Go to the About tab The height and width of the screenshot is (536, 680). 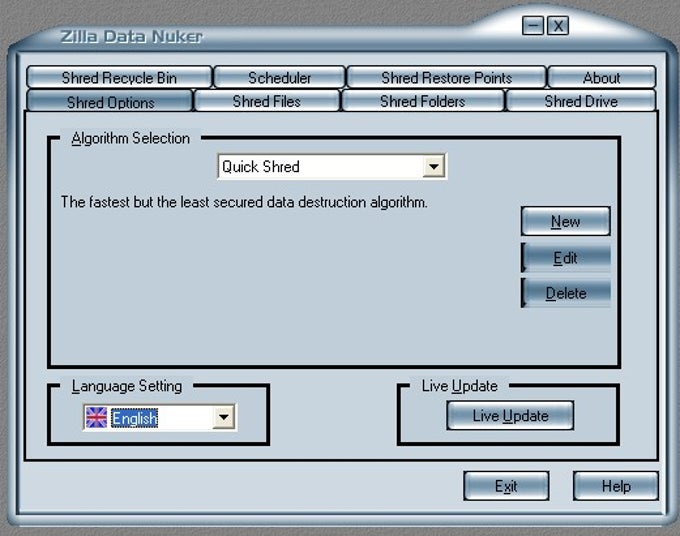click(x=602, y=78)
